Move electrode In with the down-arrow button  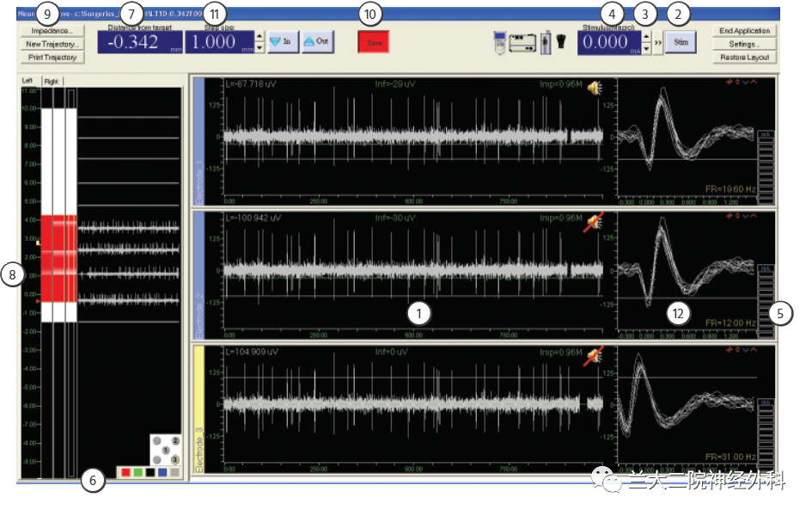click(x=283, y=41)
